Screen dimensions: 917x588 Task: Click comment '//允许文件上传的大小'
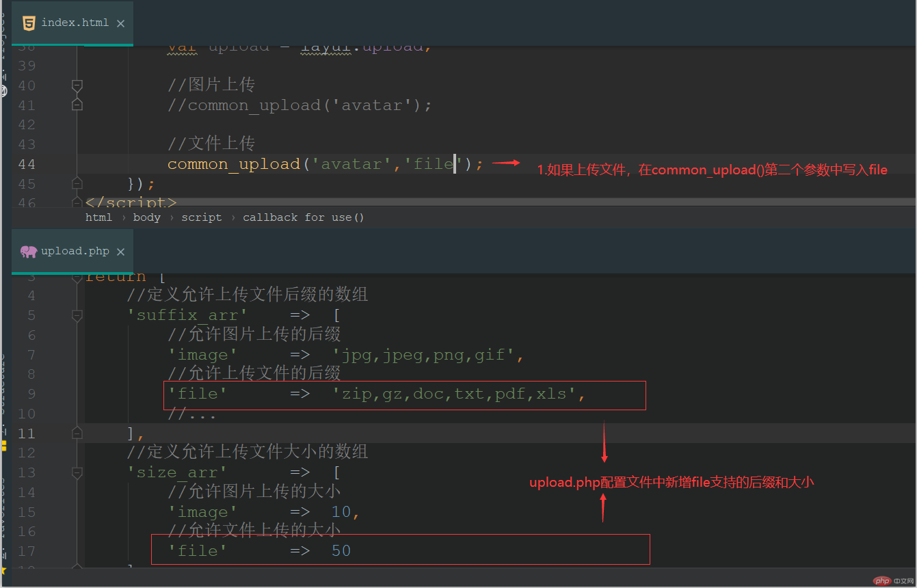[254, 531]
